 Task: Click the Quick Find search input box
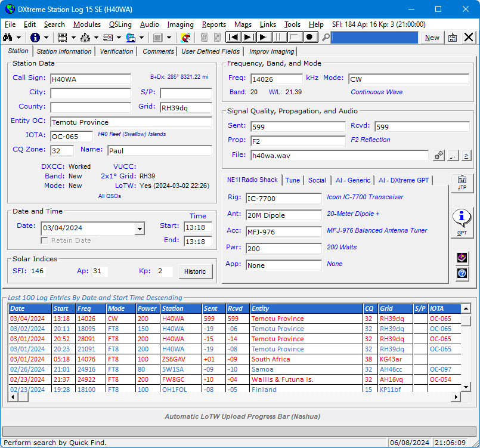tap(374, 38)
